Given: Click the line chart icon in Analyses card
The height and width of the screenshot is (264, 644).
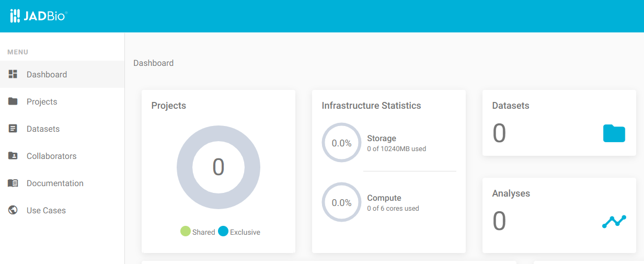Looking at the screenshot, I should 614,221.
